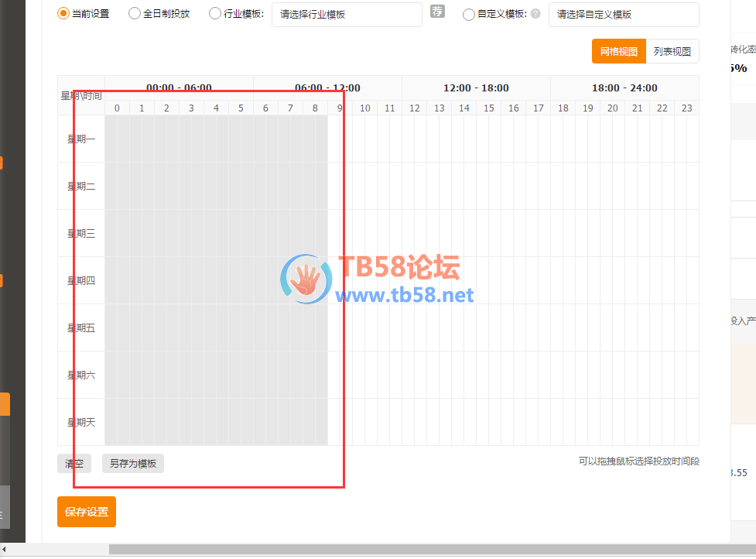Click the 星期一 cell at hour 12
The image size is (756, 559).
coord(414,139)
